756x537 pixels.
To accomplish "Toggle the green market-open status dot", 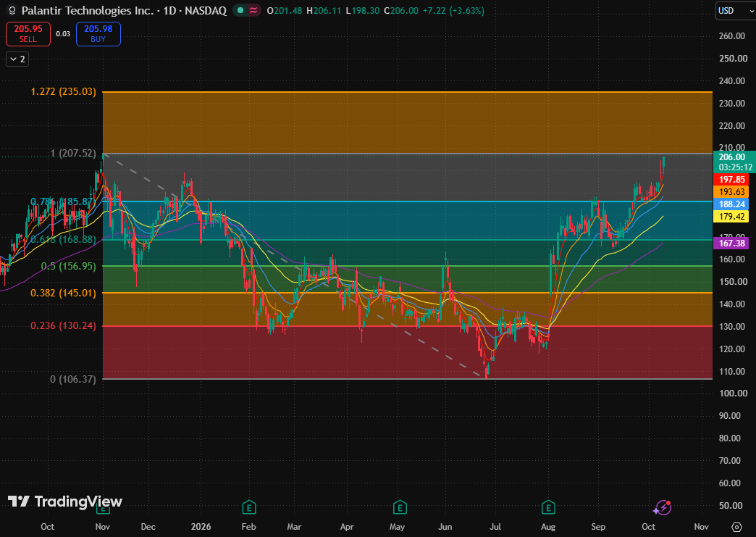I will click(240, 11).
